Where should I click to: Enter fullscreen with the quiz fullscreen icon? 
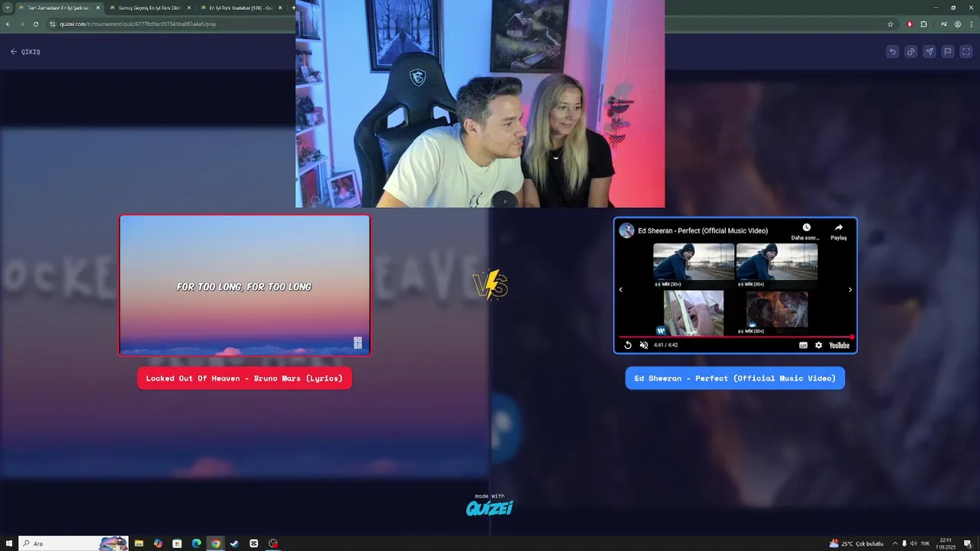tap(966, 52)
